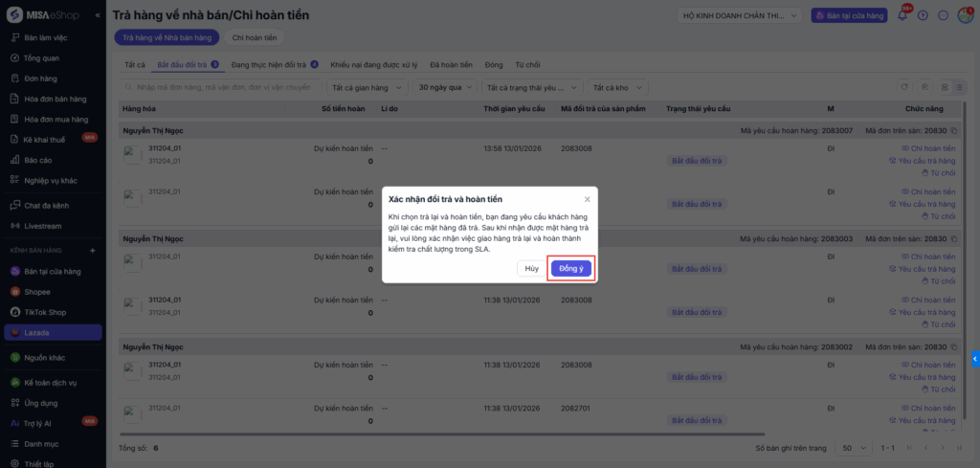Close the Xác nhận đổi trả dialog
This screenshot has width=980, height=468.
click(587, 199)
